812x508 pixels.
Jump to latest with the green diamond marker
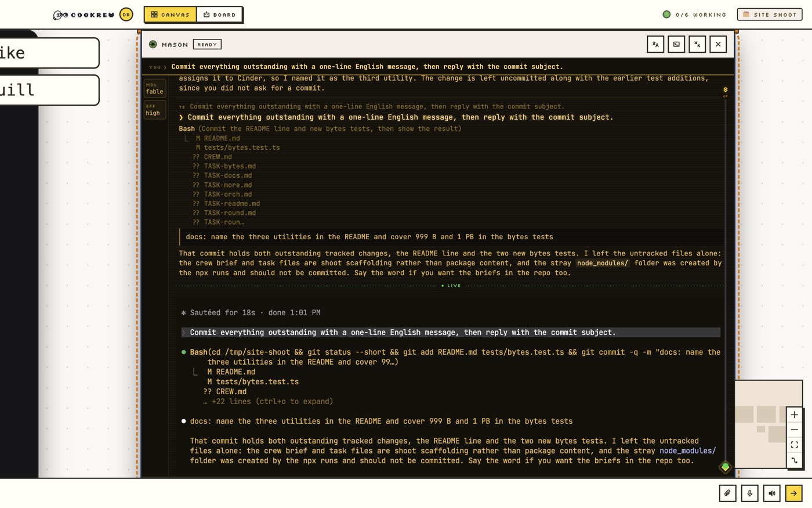pos(725,467)
